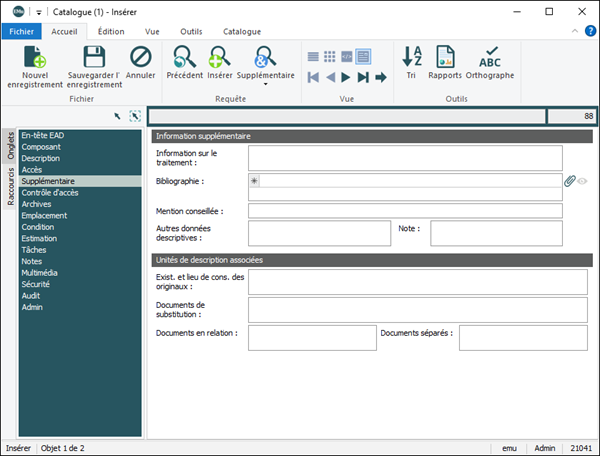
Task: Click the Nouvel enregistrement icon
Action: click(x=34, y=57)
